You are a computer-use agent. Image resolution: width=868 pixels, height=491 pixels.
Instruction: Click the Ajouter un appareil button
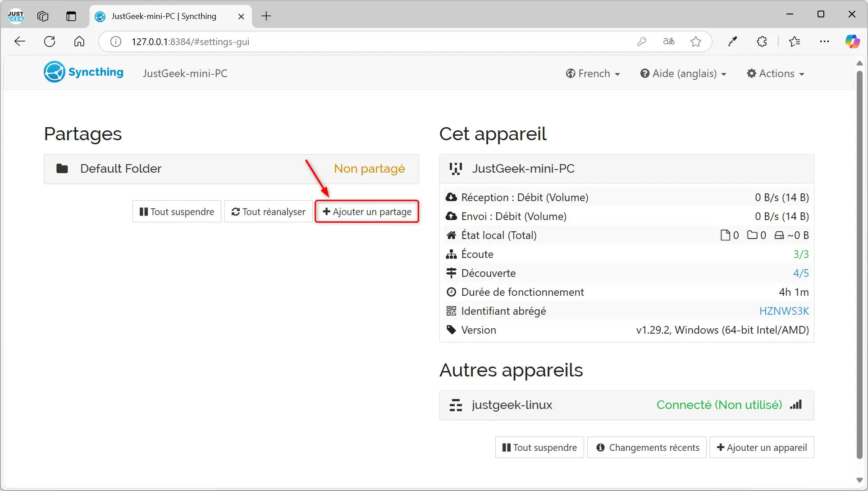click(x=762, y=447)
